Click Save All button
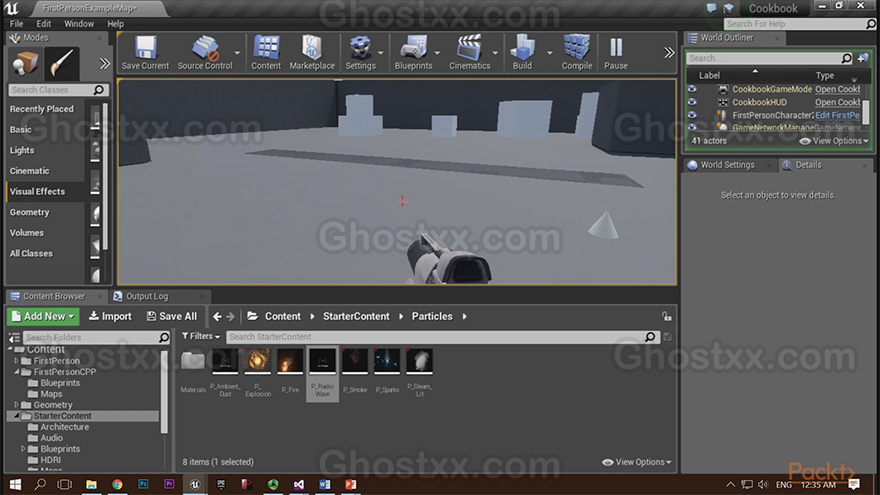The image size is (880, 495). [x=172, y=316]
